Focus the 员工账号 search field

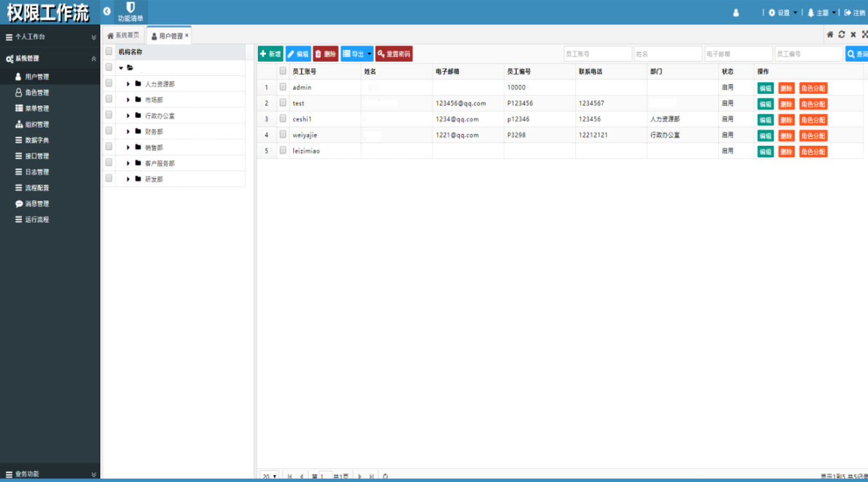tap(598, 54)
